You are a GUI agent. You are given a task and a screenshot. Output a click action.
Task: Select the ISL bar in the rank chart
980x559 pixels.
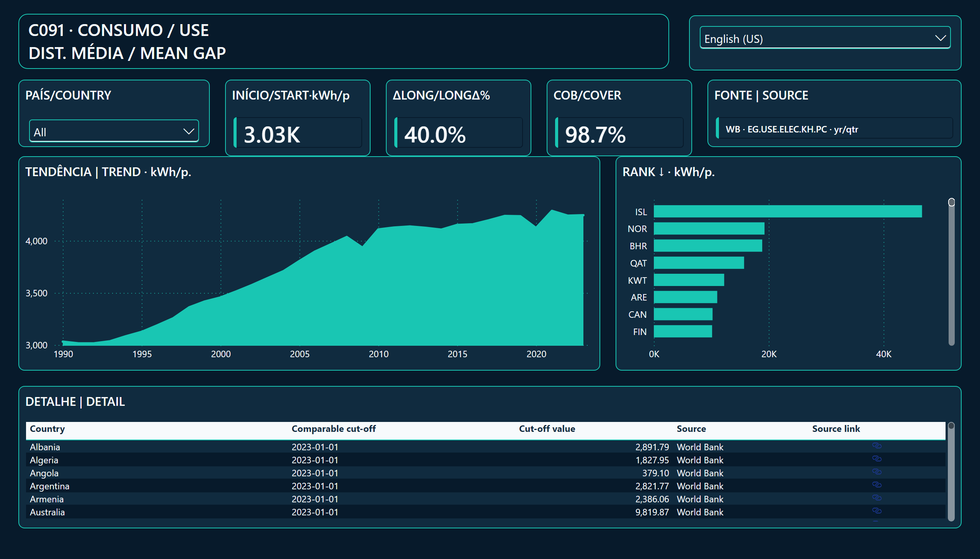[x=788, y=212]
